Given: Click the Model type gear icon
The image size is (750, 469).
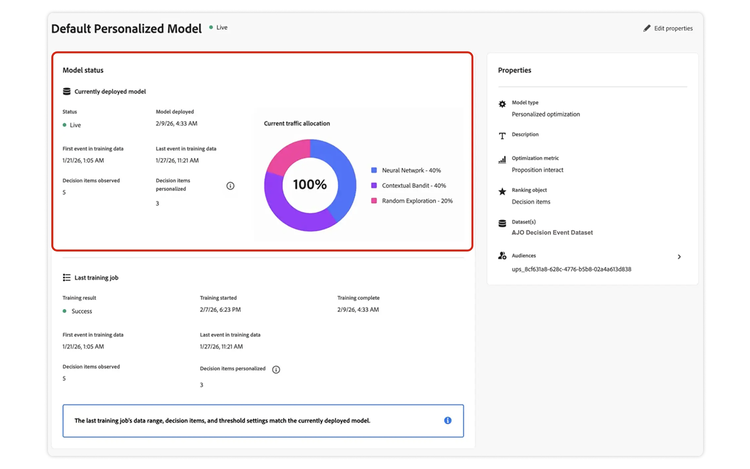Looking at the screenshot, I should point(502,104).
